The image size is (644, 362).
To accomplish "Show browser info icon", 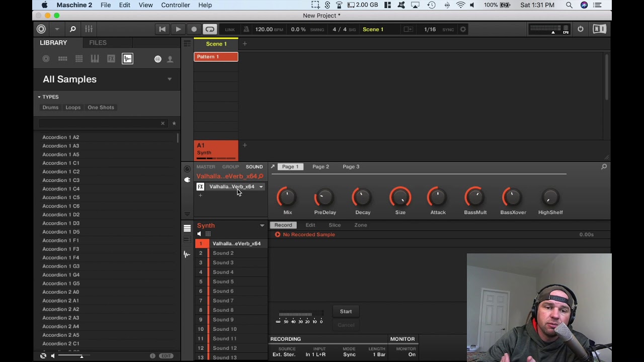I will coord(152,356).
